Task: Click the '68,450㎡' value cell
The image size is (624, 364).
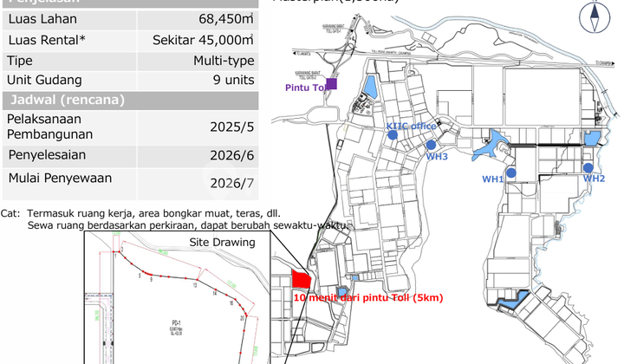Action: coord(226,19)
